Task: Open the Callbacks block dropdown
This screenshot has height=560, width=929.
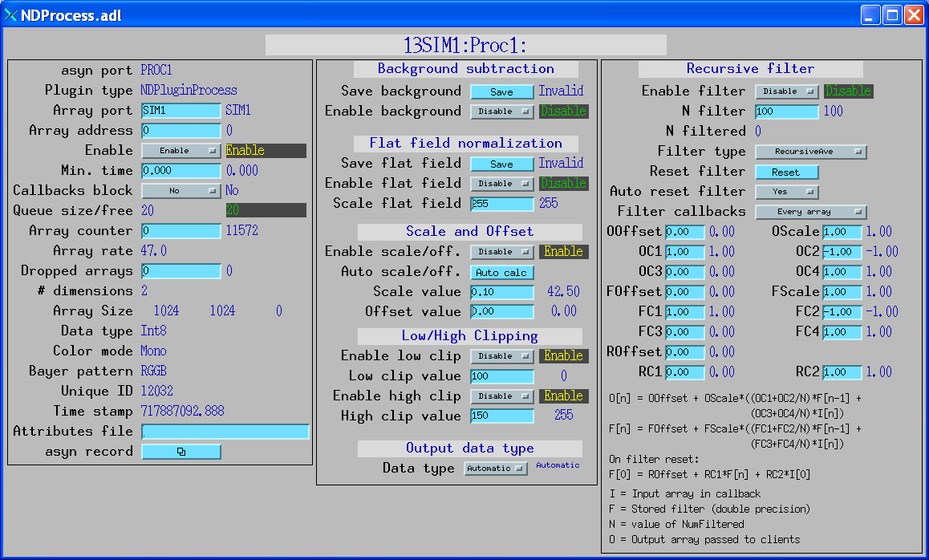Action: [181, 191]
